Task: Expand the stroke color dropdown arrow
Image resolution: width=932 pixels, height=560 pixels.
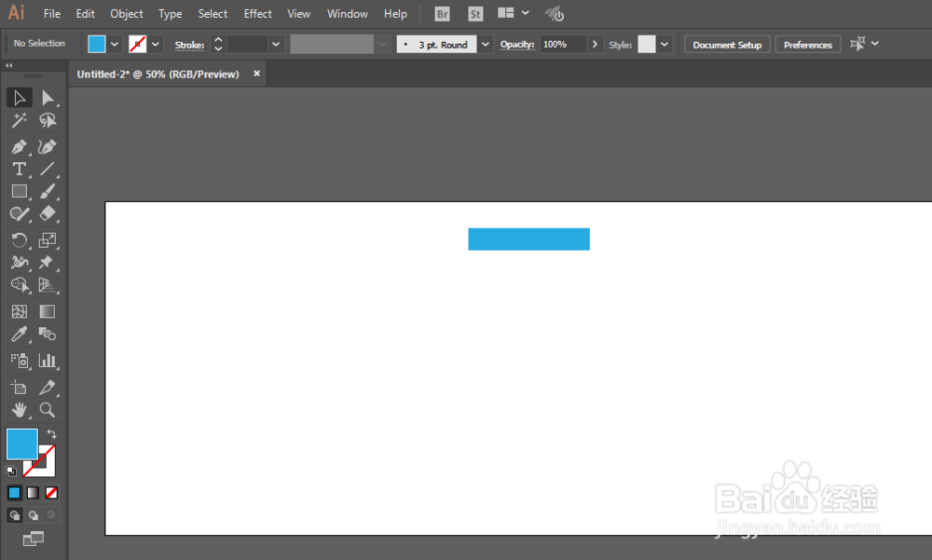Action: [x=155, y=44]
